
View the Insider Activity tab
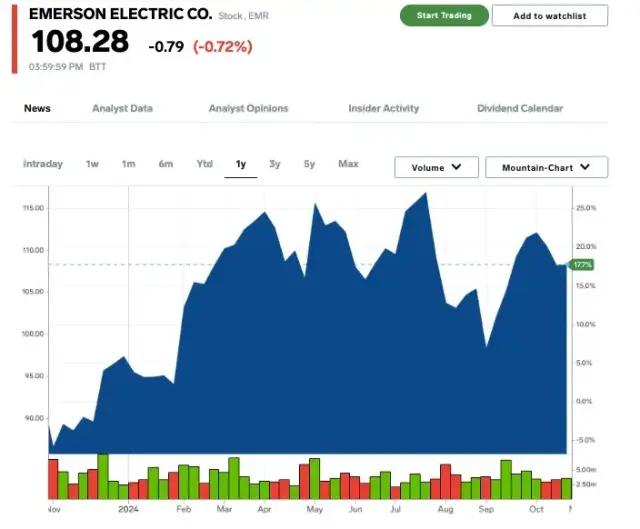click(383, 108)
